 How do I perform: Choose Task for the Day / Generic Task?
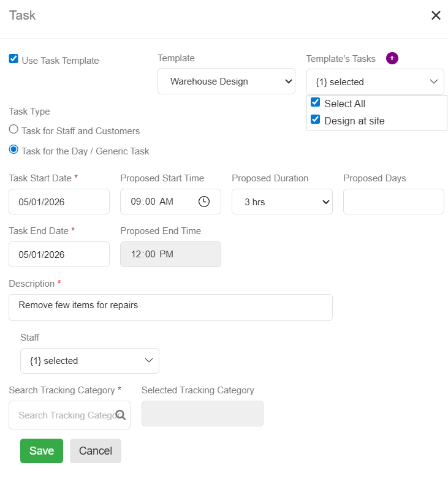(13, 149)
